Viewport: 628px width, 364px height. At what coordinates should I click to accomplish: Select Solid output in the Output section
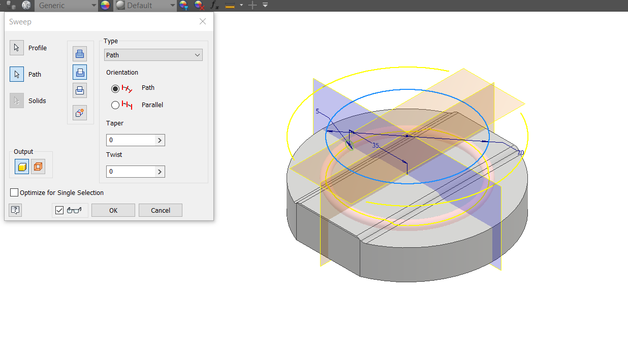(x=21, y=166)
